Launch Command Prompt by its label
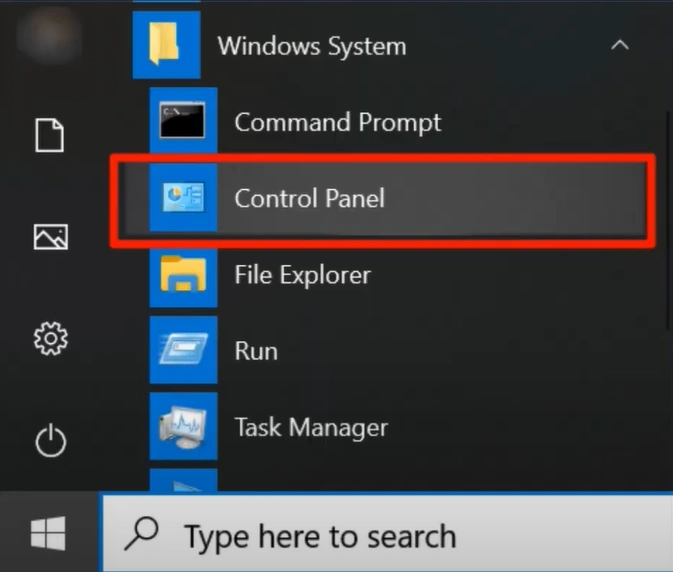673x572 pixels. point(337,123)
